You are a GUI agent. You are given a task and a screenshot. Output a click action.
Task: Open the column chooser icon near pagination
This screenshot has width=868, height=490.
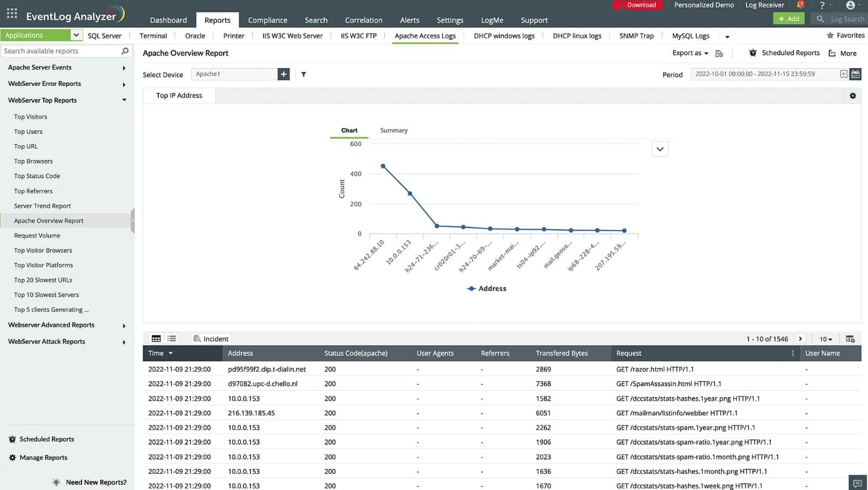point(850,339)
